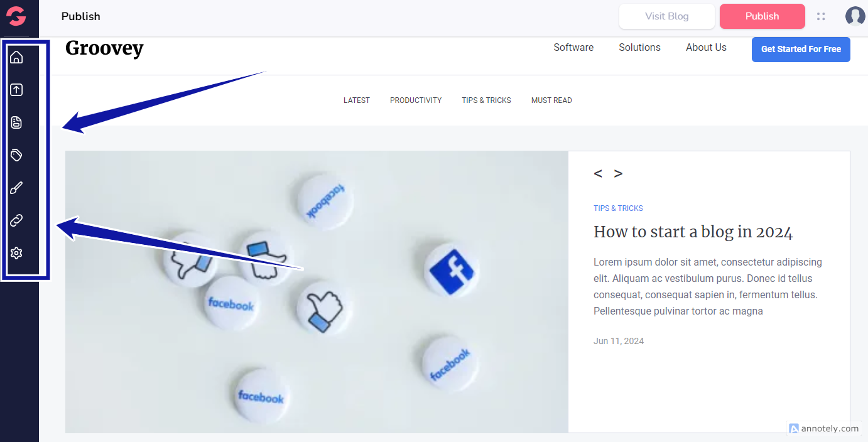This screenshot has width=868, height=442.
Task: Open How to start a blog article
Action: point(693,232)
